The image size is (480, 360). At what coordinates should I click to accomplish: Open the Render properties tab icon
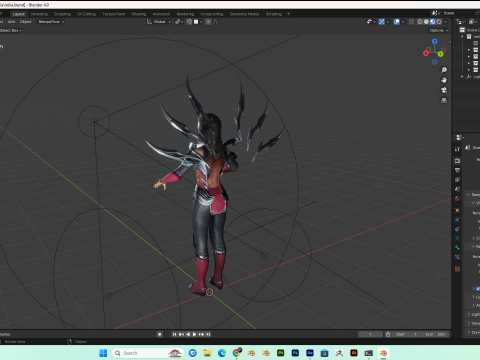click(x=457, y=161)
